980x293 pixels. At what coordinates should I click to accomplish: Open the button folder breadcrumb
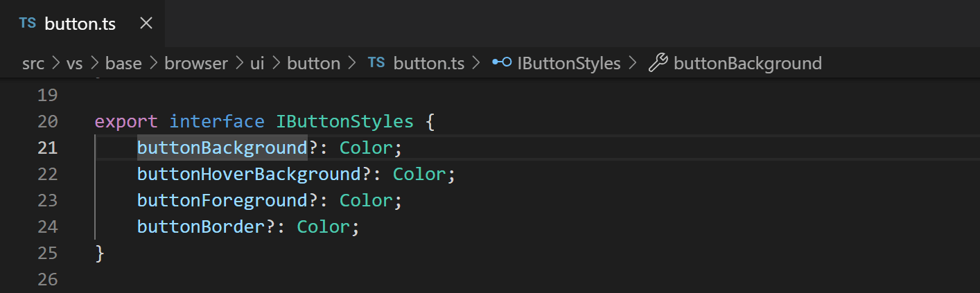[x=313, y=64]
